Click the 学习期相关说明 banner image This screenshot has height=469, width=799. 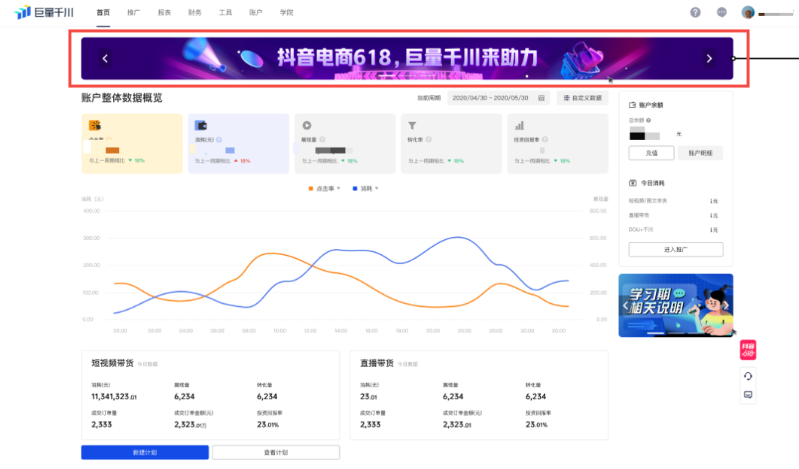pos(676,305)
